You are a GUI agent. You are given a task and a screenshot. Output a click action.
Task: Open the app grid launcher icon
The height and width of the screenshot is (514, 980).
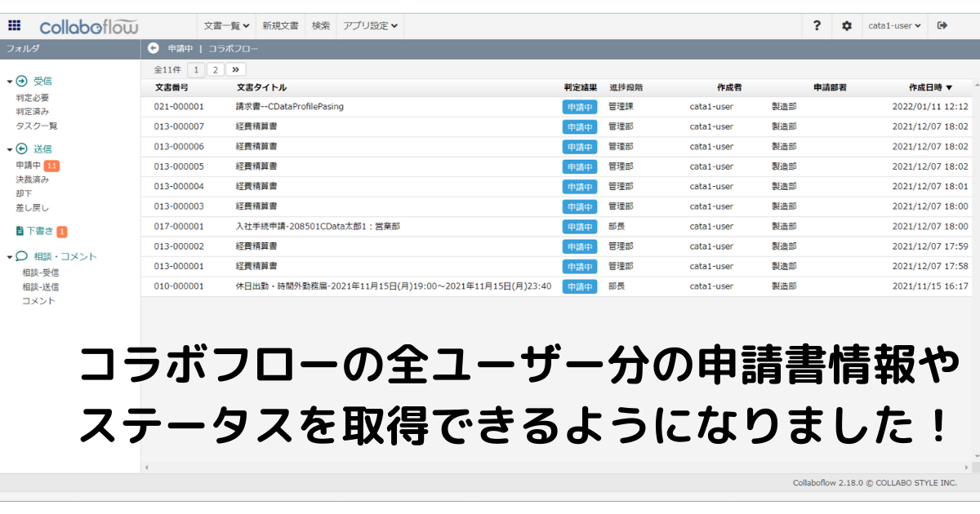pyautogui.click(x=15, y=25)
